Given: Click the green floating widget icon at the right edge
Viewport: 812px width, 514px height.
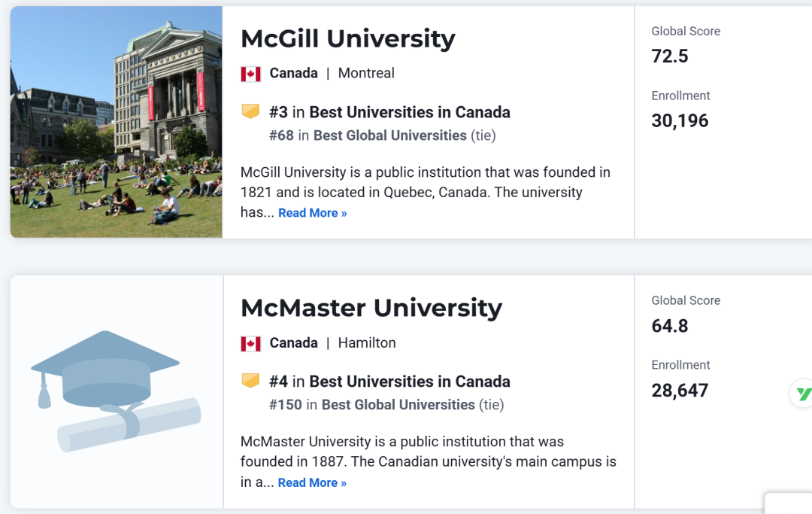Looking at the screenshot, I should point(801,394).
